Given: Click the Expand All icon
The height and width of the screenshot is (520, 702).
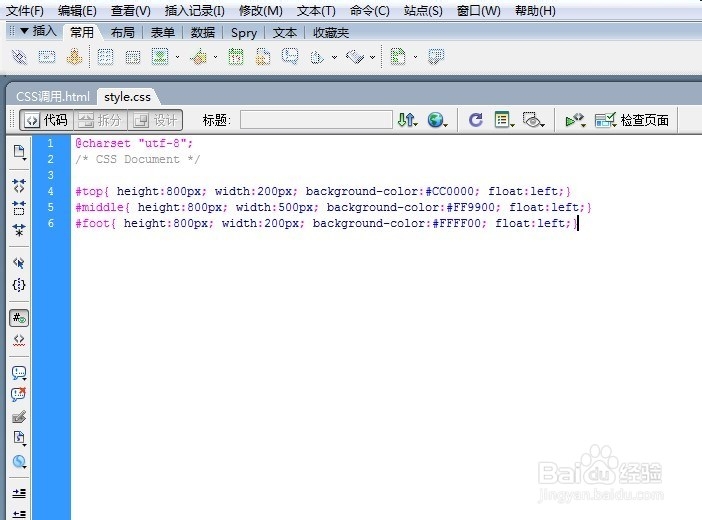Looking at the screenshot, I should coord(19,230).
